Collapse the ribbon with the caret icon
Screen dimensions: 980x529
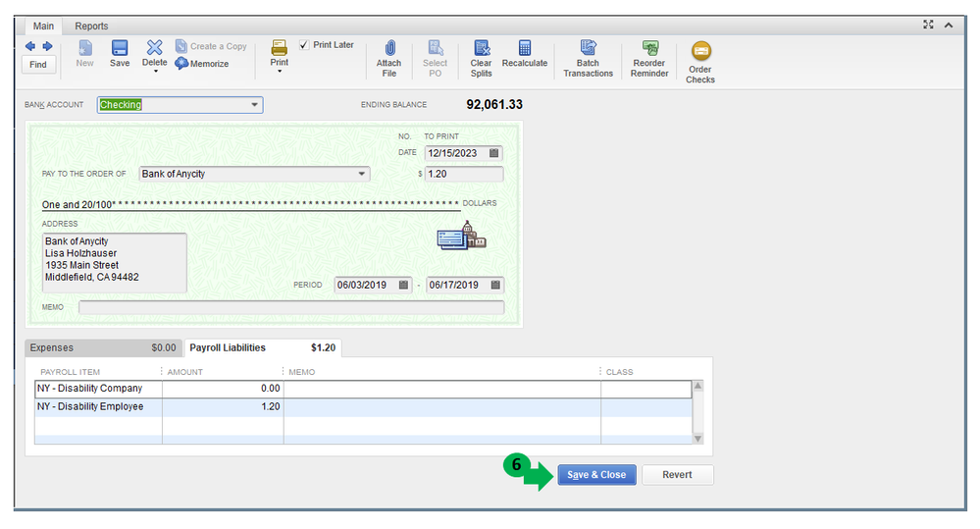[949, 25]
